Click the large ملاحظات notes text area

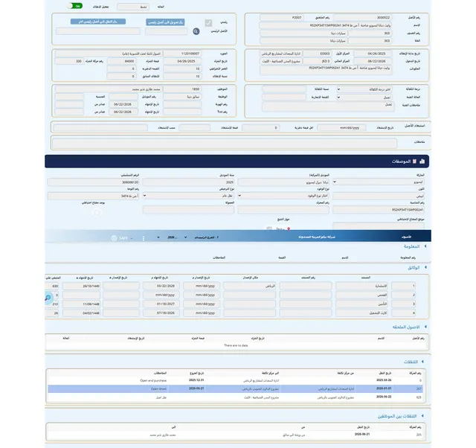225,143
